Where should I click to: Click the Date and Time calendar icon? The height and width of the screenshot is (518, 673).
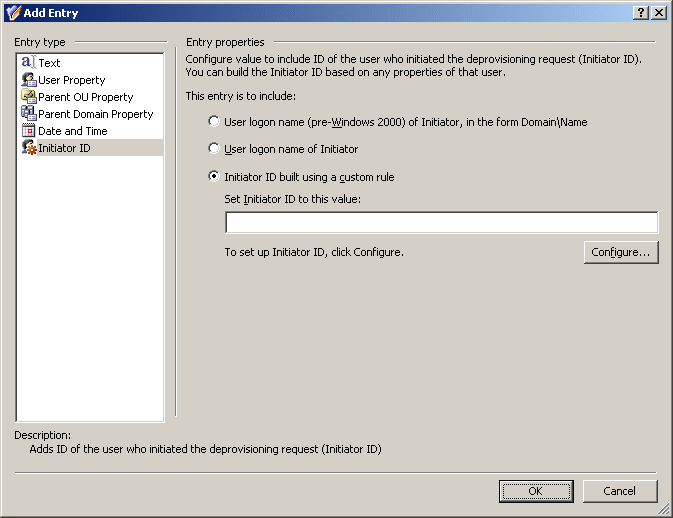tap(29, 130)
